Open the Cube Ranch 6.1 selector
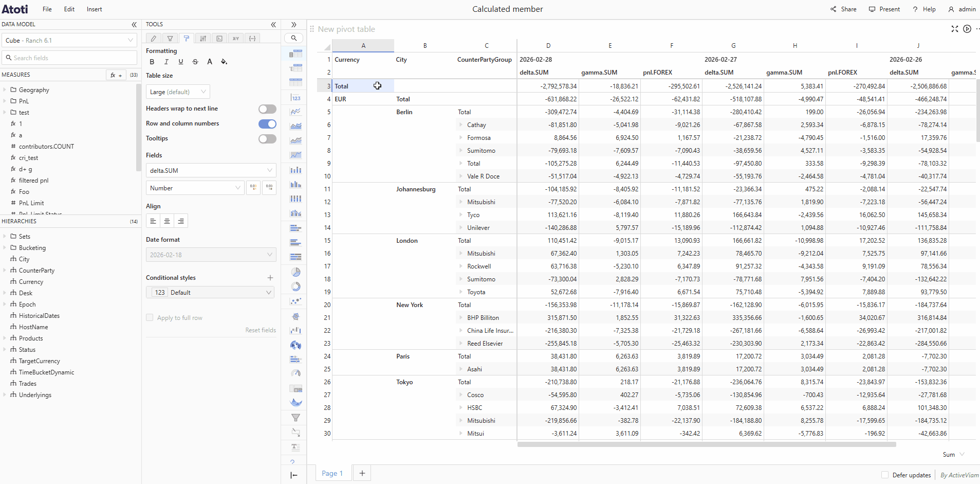Screen dimensions: 980x484 [69, 40]
